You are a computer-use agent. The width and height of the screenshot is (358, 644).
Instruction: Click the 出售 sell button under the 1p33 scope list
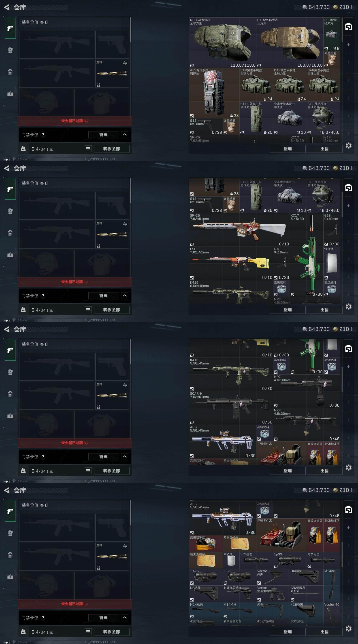324,632
